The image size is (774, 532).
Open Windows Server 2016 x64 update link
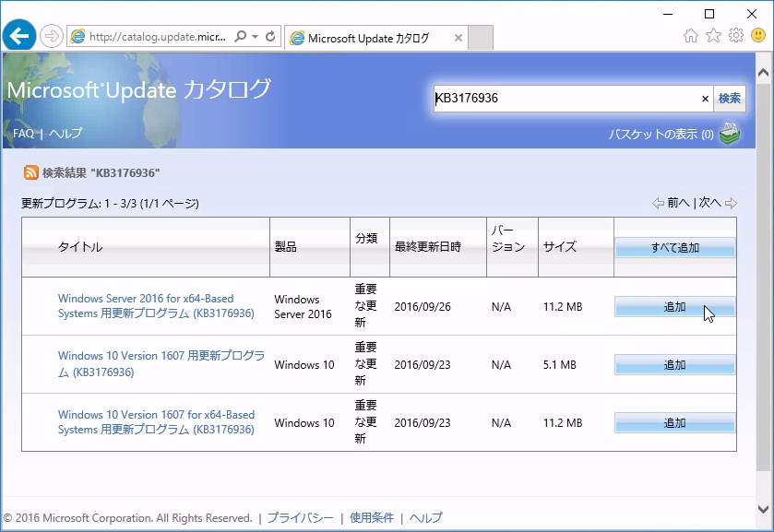tap(156, 306)
